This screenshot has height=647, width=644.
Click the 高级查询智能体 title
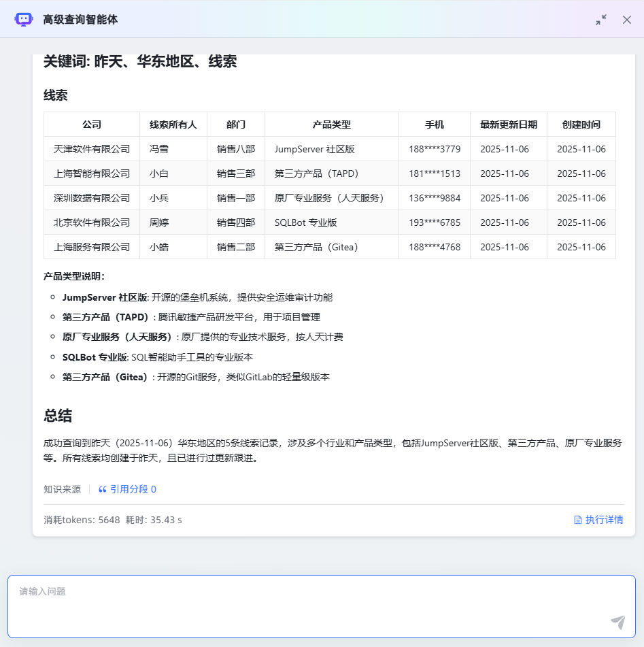pyautogui.click(x=80, y=20)
